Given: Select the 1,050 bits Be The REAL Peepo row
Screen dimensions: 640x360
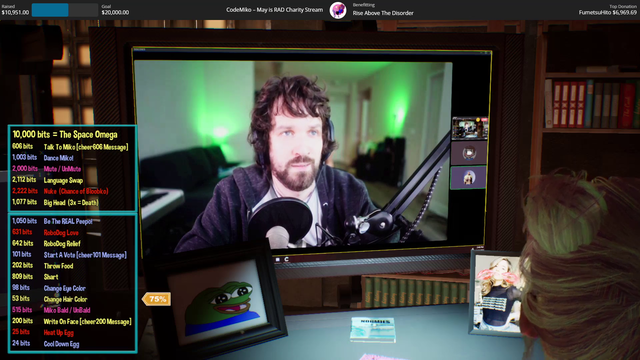Looking at the screenshot, I should coord(52,221).
